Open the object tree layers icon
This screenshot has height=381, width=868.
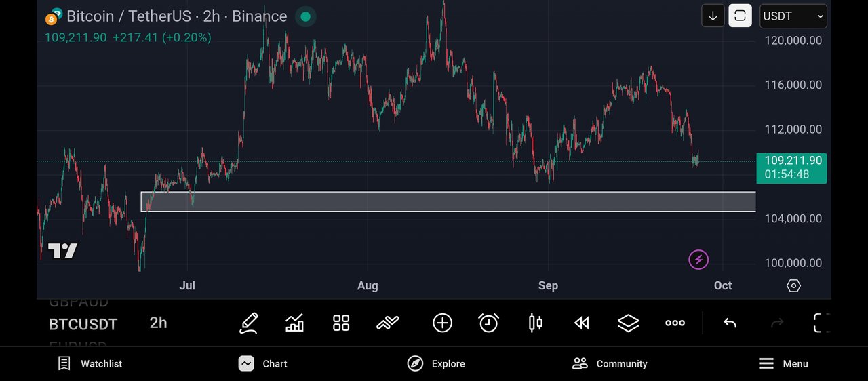point(628,323)
